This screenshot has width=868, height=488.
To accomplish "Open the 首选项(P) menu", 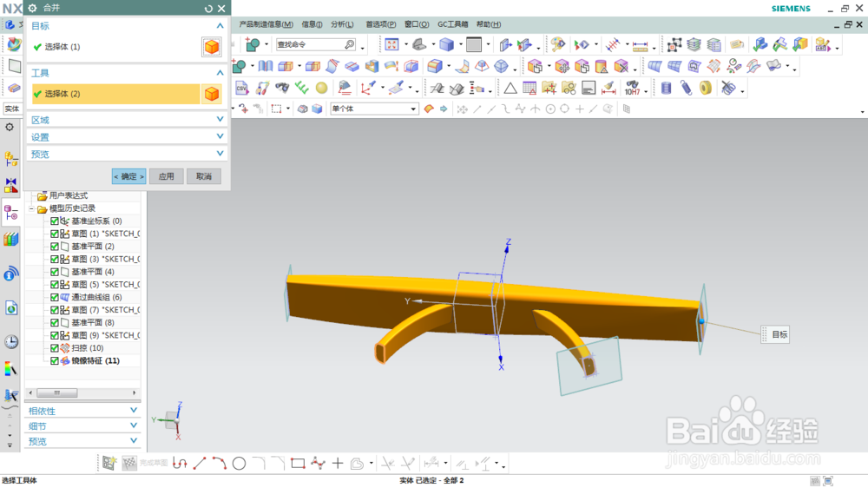I will pyautogui.click(x=380, y=24).
